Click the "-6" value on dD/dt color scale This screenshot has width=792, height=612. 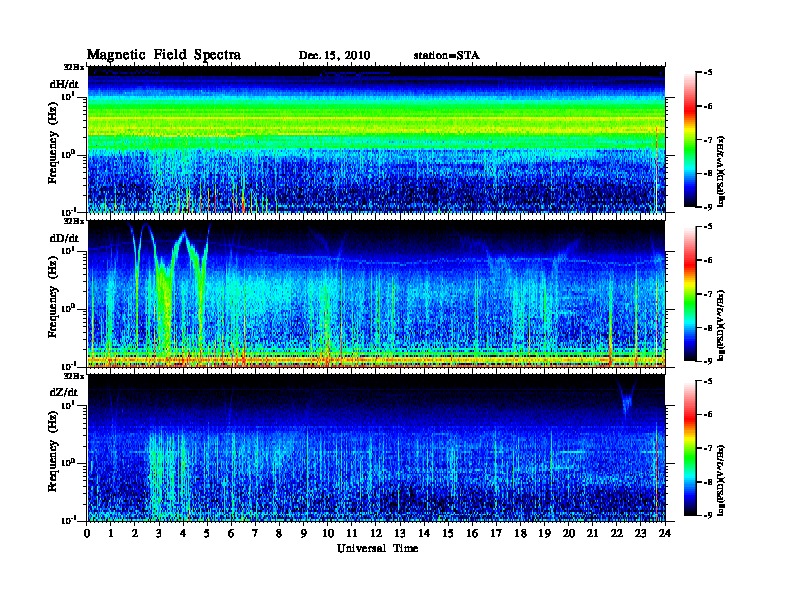pos(708,260)
